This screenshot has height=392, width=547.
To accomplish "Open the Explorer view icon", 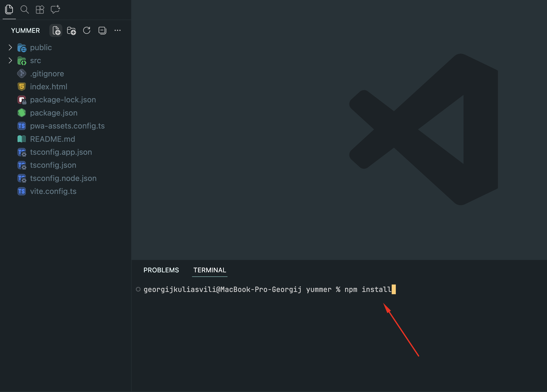I will coord(9,9).
